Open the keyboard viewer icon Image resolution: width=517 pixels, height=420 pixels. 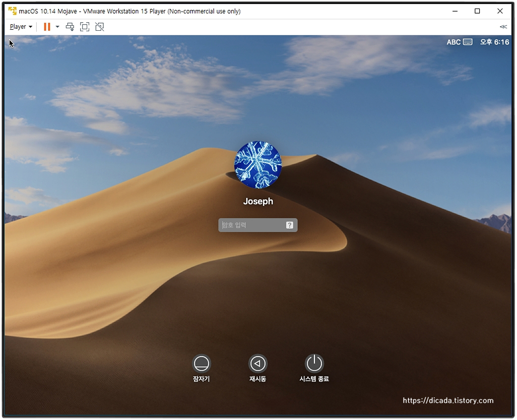468,42
